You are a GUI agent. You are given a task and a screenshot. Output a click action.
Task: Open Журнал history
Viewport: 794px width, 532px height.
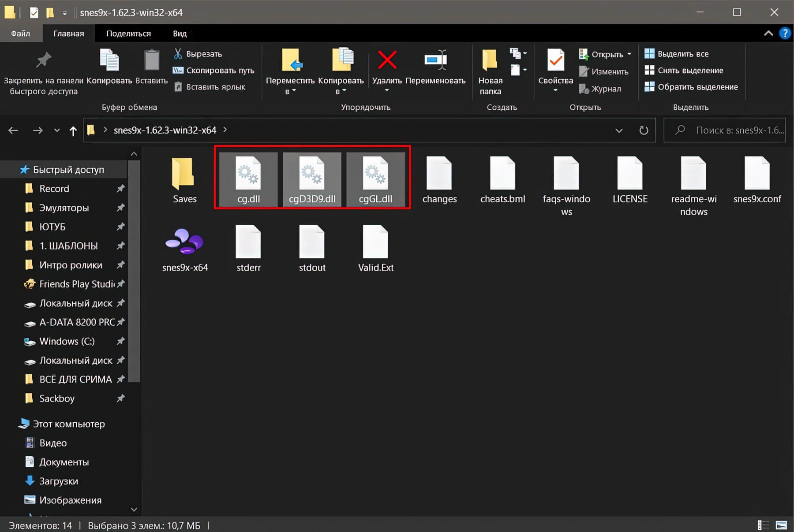pyautogui.click(x=600, y=89)
